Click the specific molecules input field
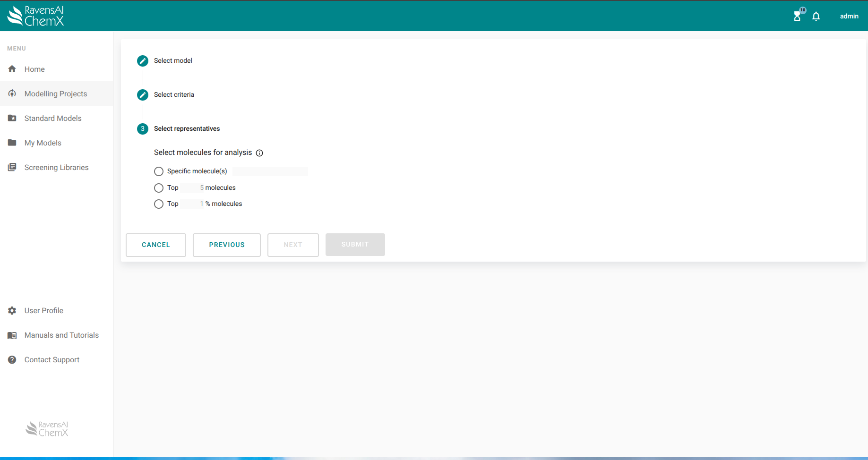Image resolution: width=868 pixels, height=460 pixels. tap(270, 171)
